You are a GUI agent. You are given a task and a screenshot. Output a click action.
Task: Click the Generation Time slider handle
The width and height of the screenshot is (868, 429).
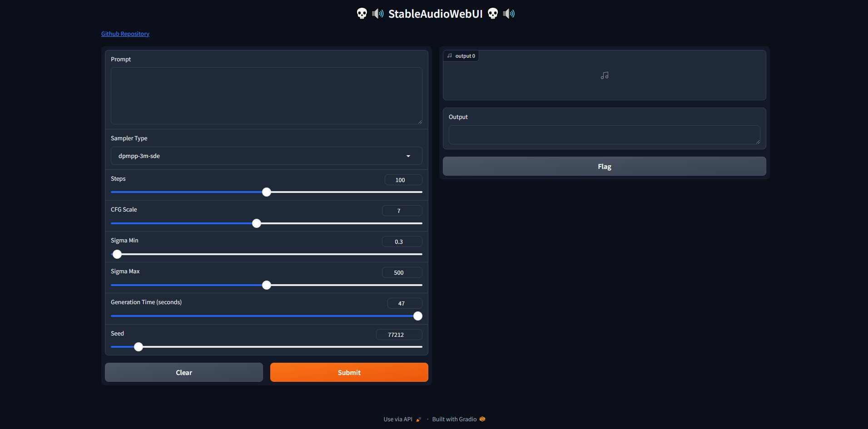(417, 316)
